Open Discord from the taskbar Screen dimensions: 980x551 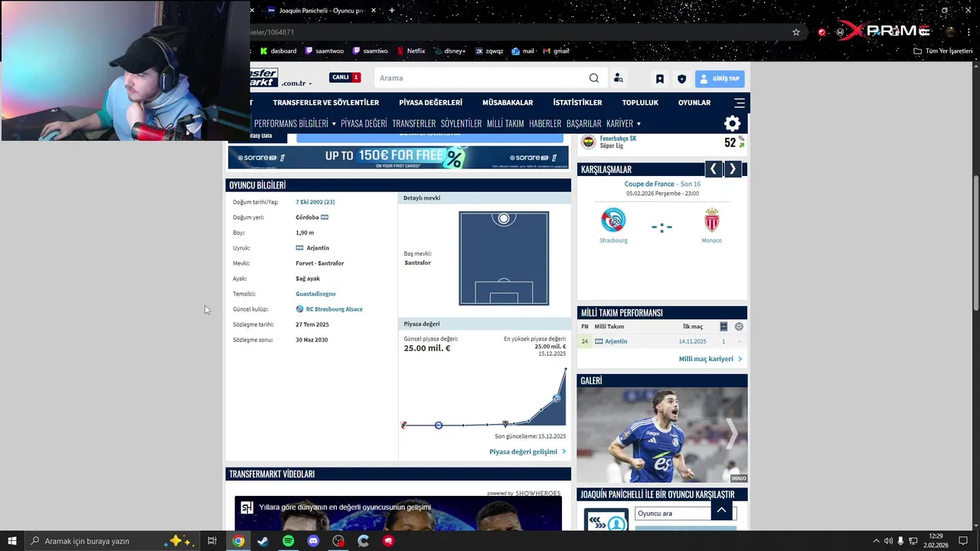pos(313,541)
